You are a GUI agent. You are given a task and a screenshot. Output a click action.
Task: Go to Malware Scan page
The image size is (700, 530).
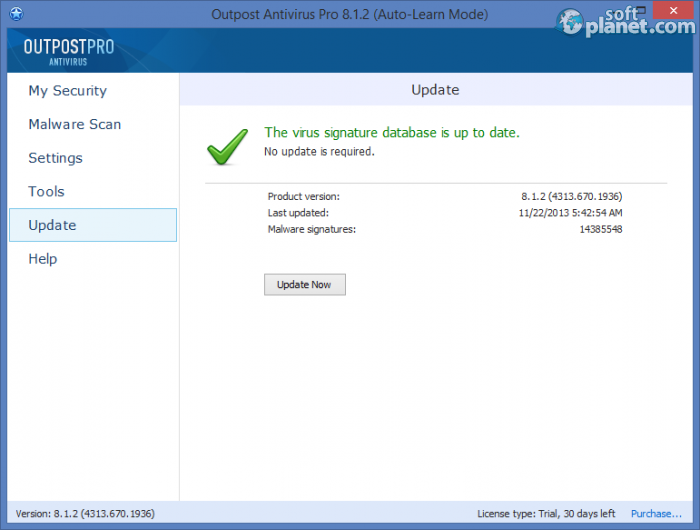click(x=75, y=124)
